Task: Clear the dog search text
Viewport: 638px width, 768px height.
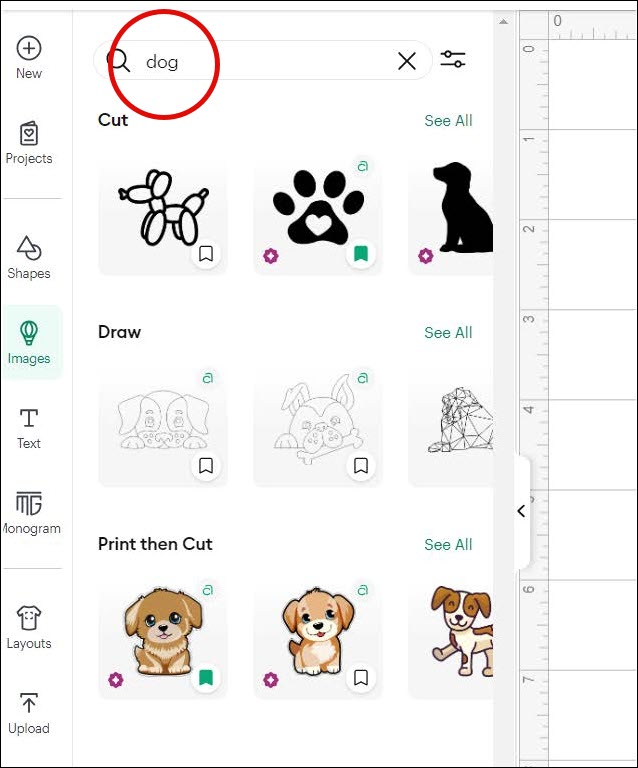Action: point(407,61)
